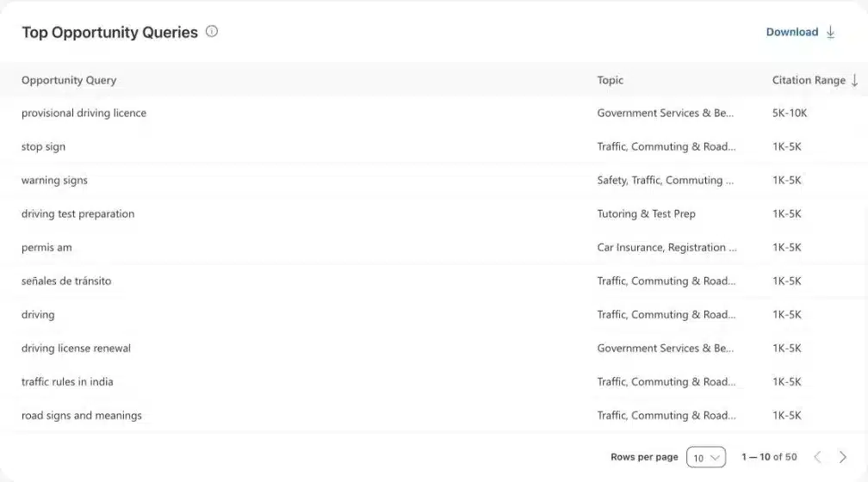Sort by Citation Range arrow icon
Image resolution: width=868 pixels, height=482 pixels.
tap(855, 80)
